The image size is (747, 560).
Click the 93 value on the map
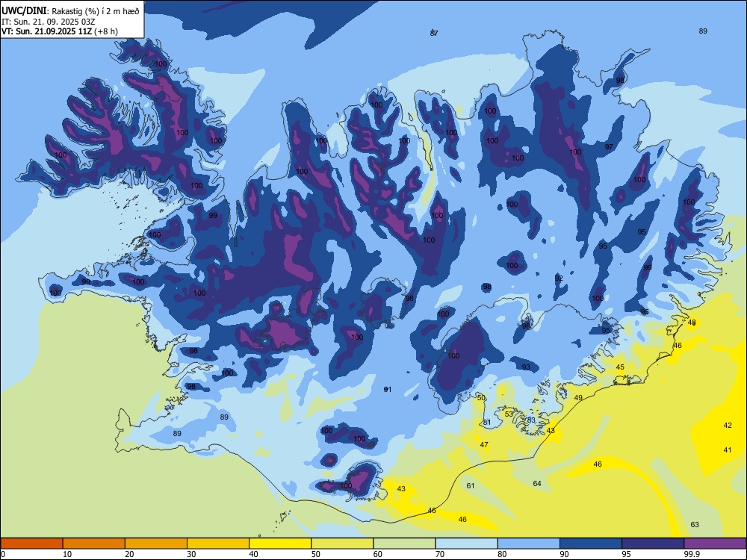[526, 367]
